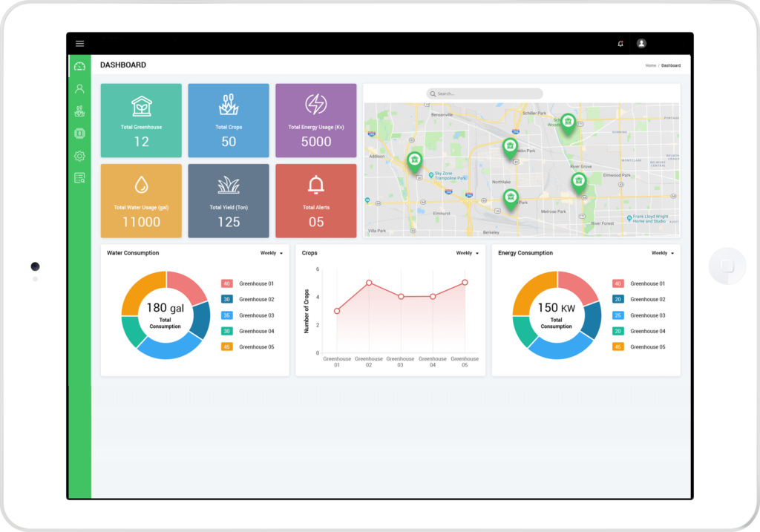Open the device chip icon in sidebar
Viewport: 760px width, 532px height.
(x=79, y=134)
